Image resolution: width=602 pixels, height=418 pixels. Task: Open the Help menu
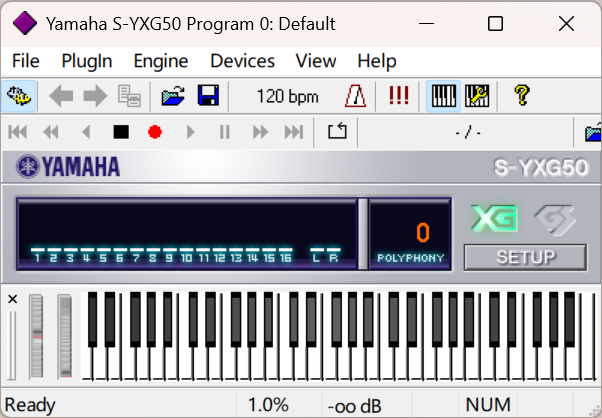[377, 61]
